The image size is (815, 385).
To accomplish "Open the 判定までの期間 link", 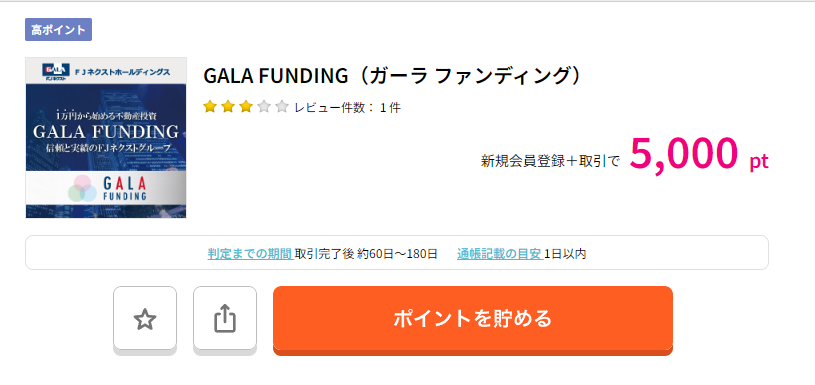I will tap(250, 254).
